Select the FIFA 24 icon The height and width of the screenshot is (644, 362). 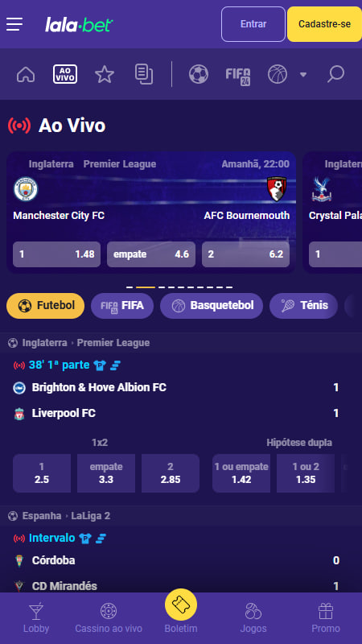coord(238,76)
